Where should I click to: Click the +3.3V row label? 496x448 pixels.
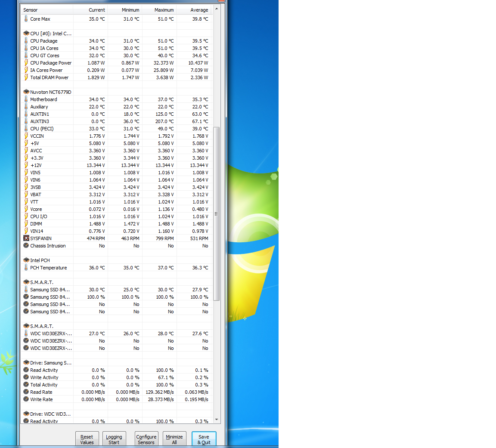(37, 158)
